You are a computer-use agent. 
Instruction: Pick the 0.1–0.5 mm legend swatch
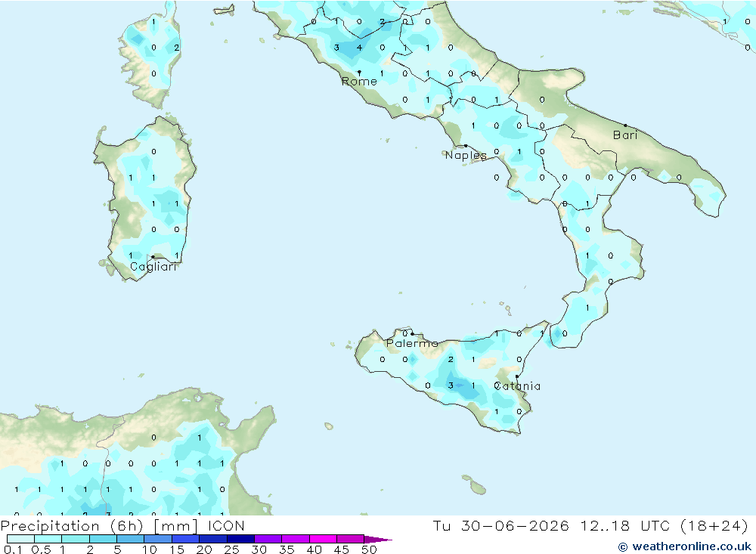click(x=20, y=539)
